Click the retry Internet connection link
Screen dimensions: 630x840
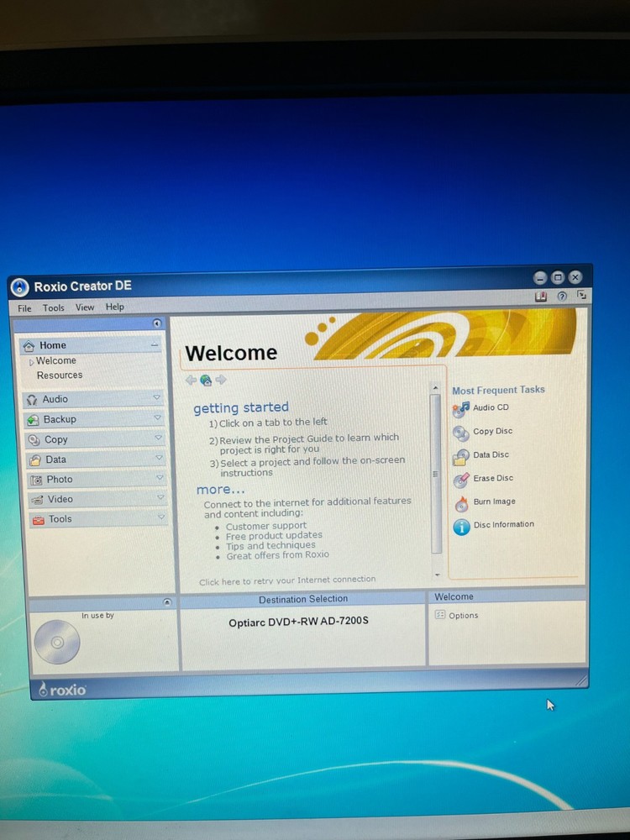point(287,580)
